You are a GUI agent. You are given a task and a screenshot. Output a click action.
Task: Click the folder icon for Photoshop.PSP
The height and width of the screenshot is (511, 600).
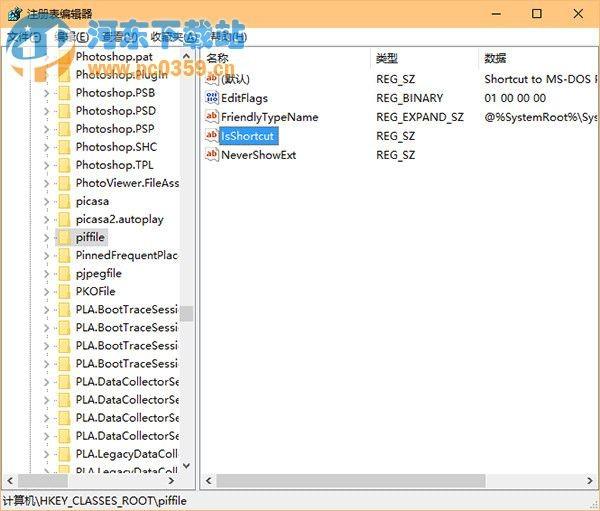click(x=64, y=129)
